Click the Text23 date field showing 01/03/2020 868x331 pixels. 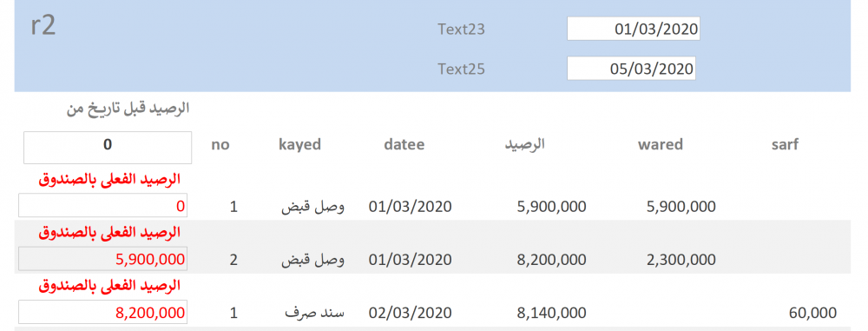point(634,29)
